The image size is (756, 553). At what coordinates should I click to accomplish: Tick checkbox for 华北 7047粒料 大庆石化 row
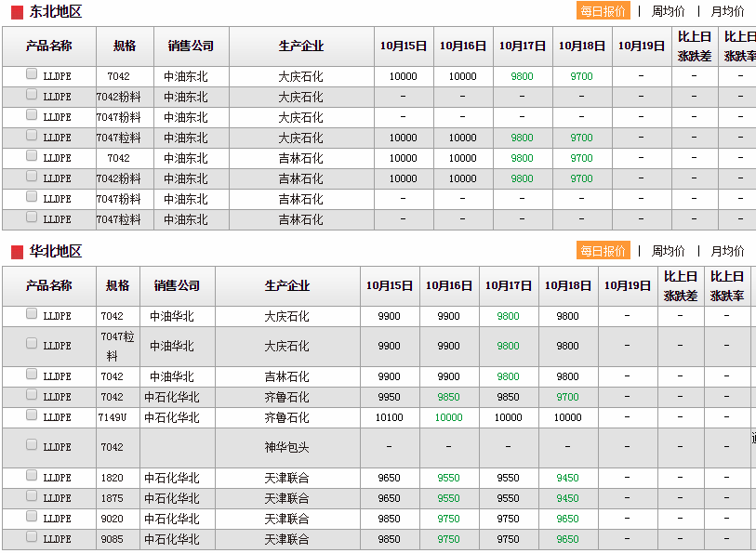pyautogui.click(x=32, y=344)
